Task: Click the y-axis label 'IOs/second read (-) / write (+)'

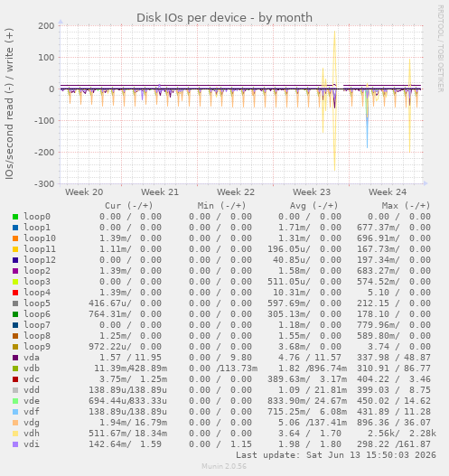Action: [9, 104]
